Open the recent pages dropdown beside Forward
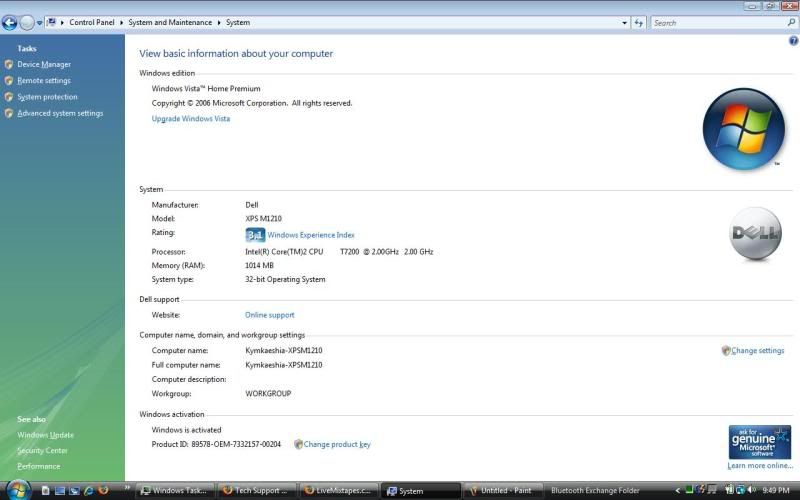 pyautogui.click(x=39, y=23)
